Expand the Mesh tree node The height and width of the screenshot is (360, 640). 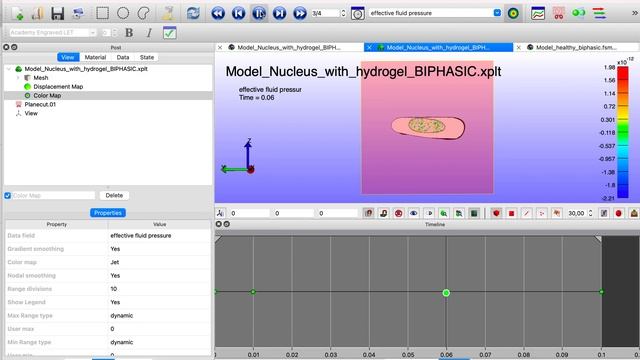point(18,78)
